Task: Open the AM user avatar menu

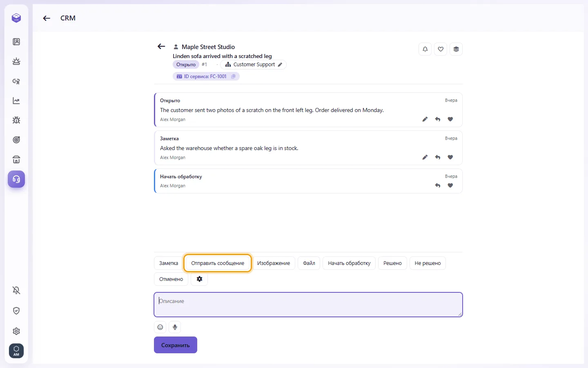Action: pyautogui.click(x=16, y=351)
